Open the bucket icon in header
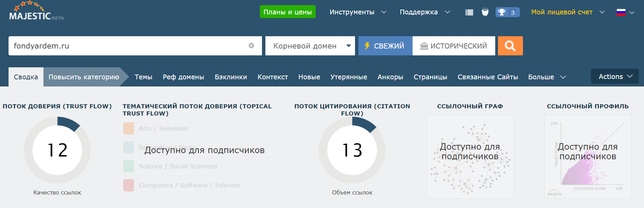This screenshot has width=644, height=216. coord(485,12)
